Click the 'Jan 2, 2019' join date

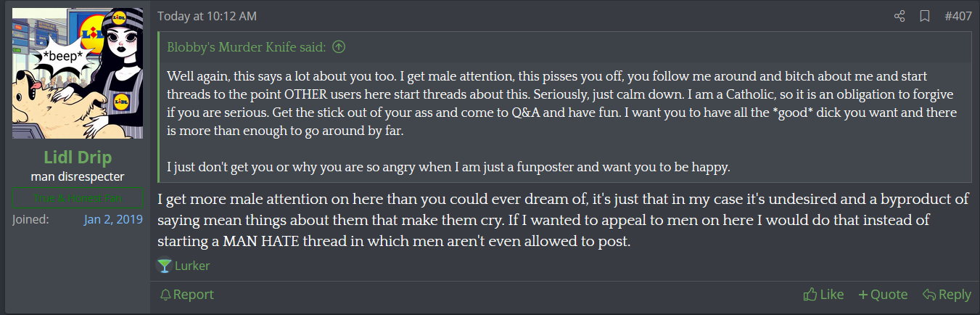pyautogui.click(x=112, y=219)
